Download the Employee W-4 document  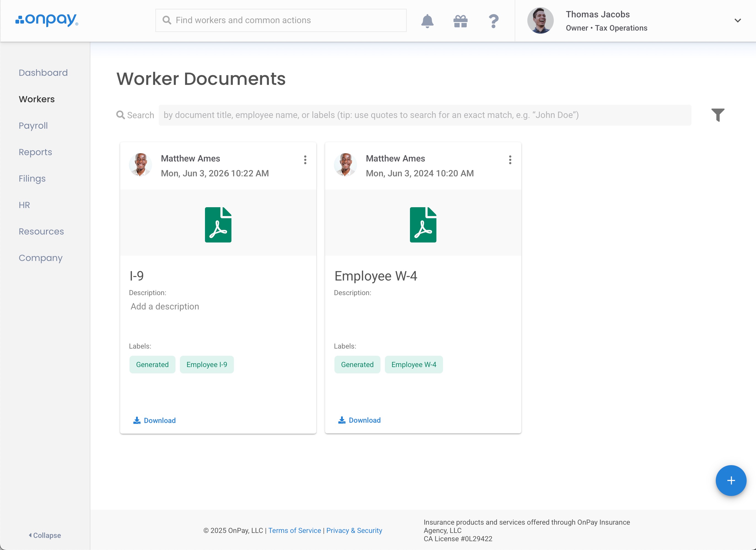click(x=360, y=420)
